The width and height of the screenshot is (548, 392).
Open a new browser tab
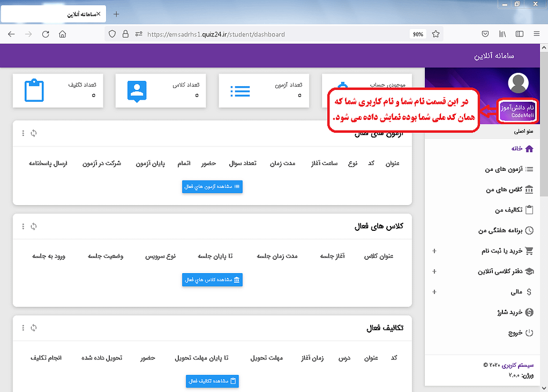coord(117,14)
